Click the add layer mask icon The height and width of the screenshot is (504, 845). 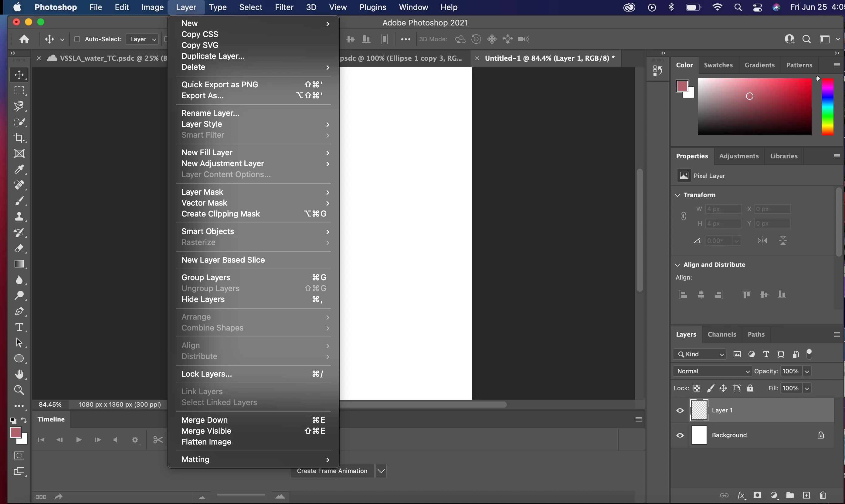click(x=757, y=495)
